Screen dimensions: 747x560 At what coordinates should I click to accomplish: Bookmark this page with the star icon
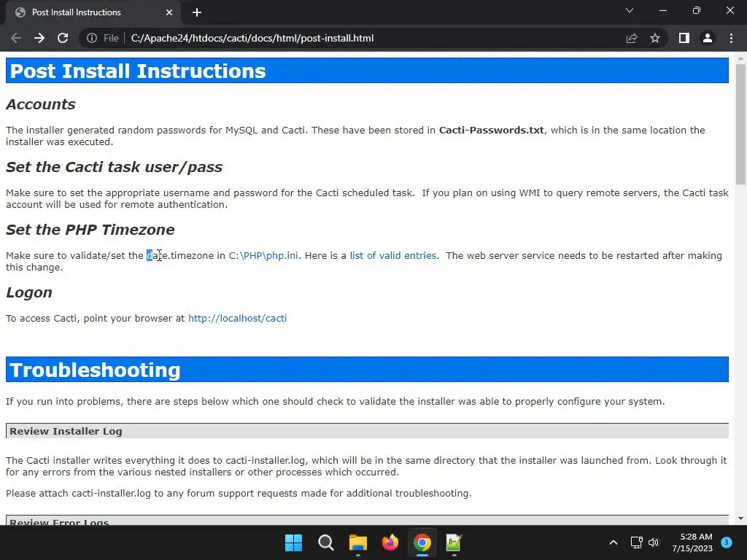pos(655,38)
